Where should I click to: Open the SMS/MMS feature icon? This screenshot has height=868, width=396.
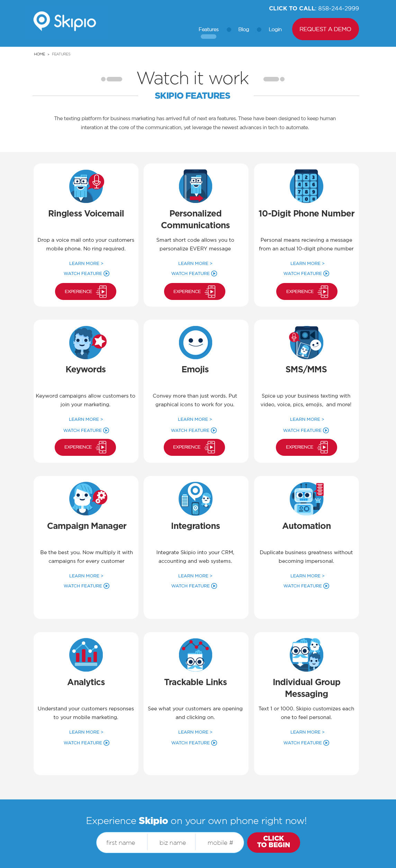[306, 343]
